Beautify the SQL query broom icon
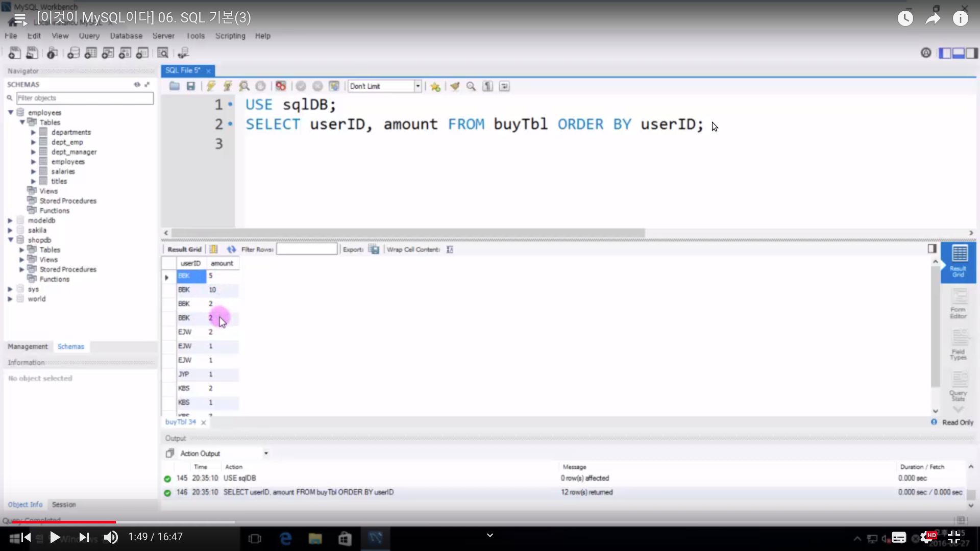Screen dimensions: 980x551 [454, 86]
